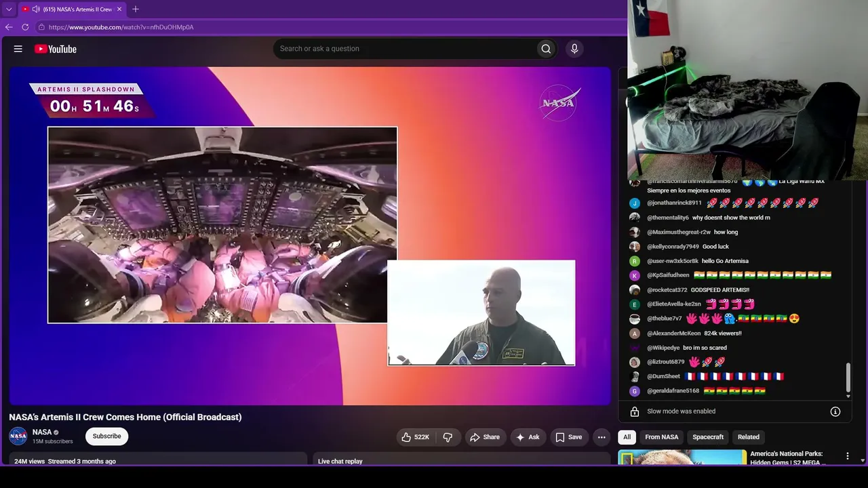Subscribe to the NASA channel
Viewport: 868px width, 488px height.
click(x=107, y=436)
